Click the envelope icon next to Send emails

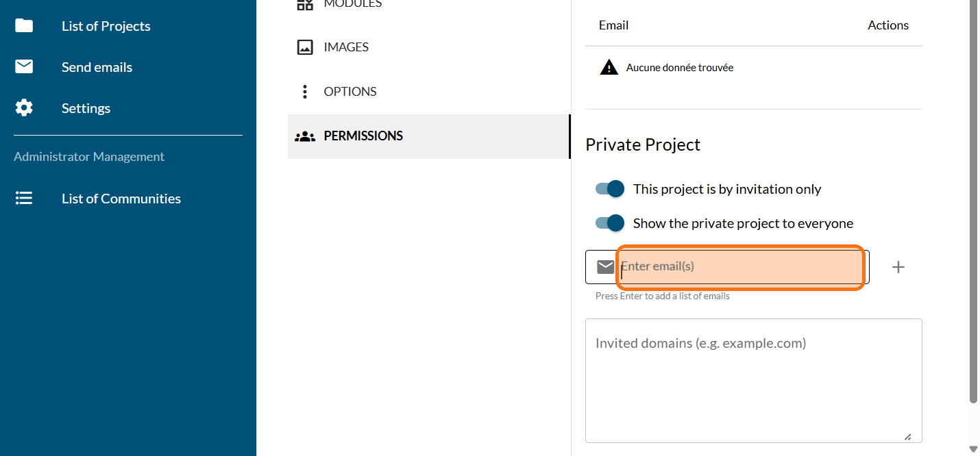coord(24,67)
